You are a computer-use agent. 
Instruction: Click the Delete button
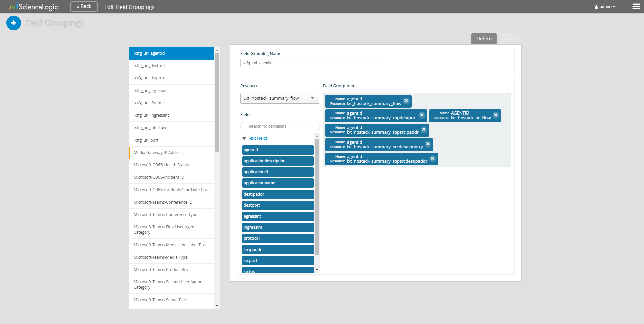(484, 39)
